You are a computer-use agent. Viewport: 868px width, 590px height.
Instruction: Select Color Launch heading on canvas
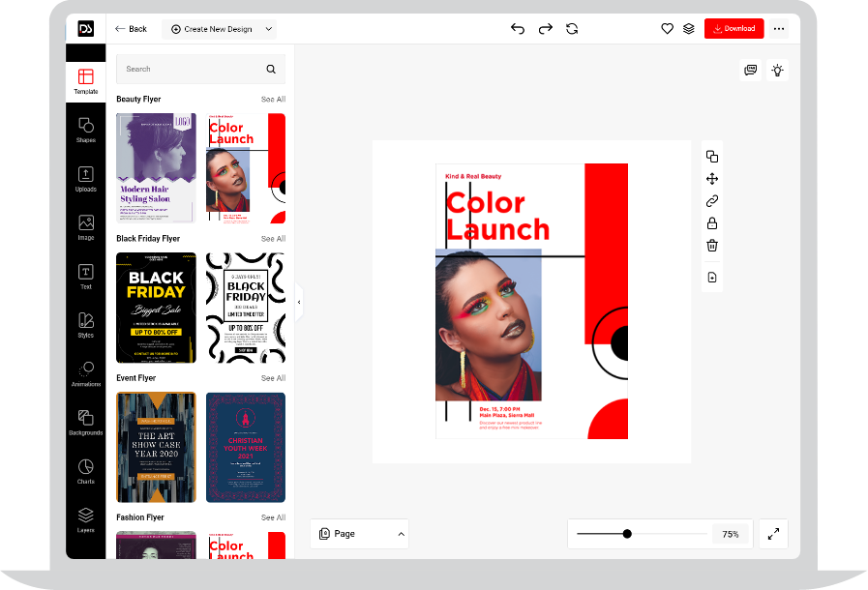[497, 217]
